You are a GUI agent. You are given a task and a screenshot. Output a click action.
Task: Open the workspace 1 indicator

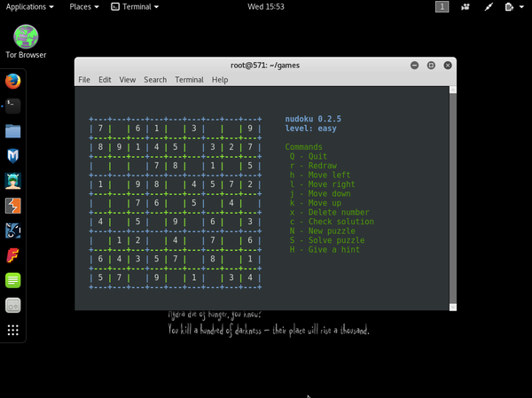point(442,7)
